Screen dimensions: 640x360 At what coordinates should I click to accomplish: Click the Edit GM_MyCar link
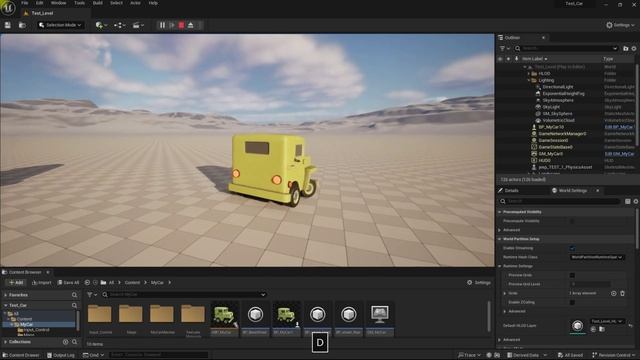point(619,154)
